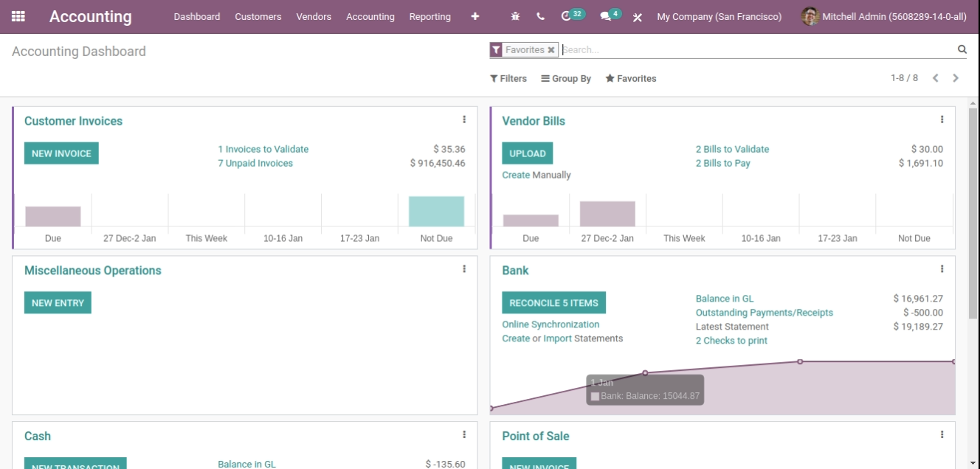Image resolution: width=980 pixels, height=469 pixels.
Task: Click the phone VoIP icon
Action: 541,16
